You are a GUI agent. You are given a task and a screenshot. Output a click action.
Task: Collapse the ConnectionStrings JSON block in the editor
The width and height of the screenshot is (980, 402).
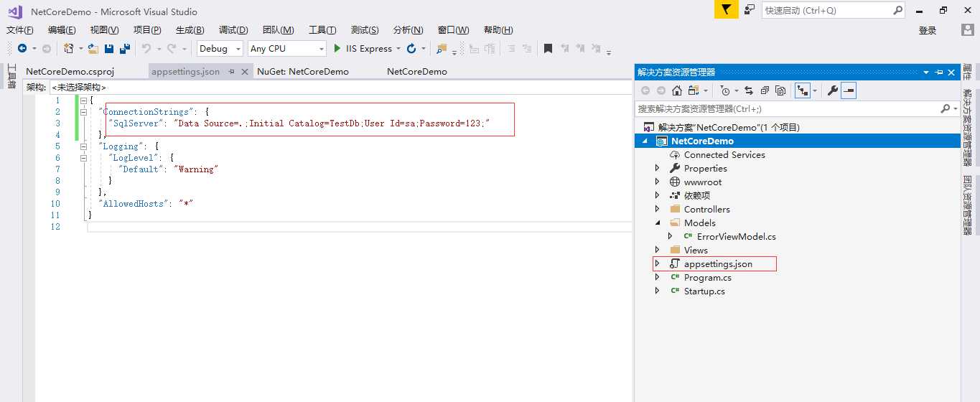(x=83, y=112)
